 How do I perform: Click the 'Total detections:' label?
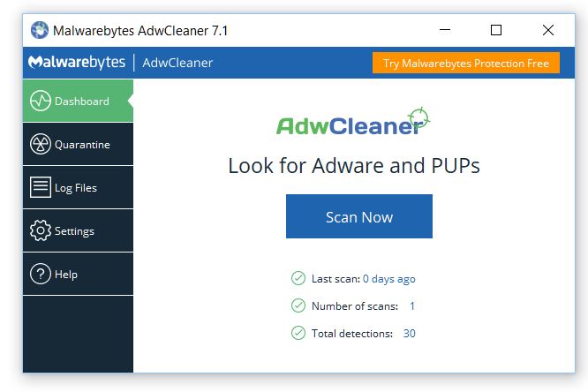click(352, 334)
